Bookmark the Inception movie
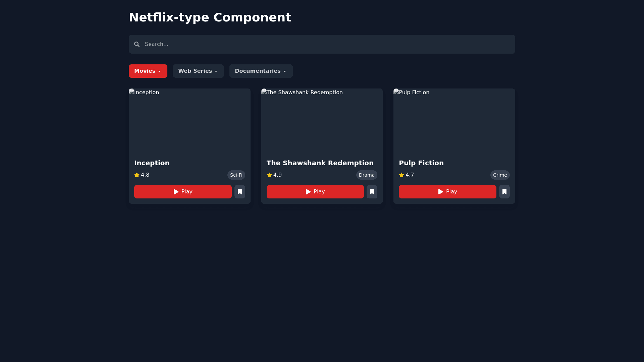 [x=239, y=192]
